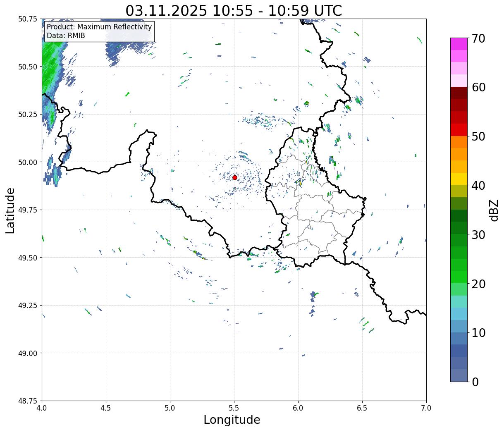504x430 pixels.
Task: Click the 'Latitude' axis label
Action: (10, 210)
